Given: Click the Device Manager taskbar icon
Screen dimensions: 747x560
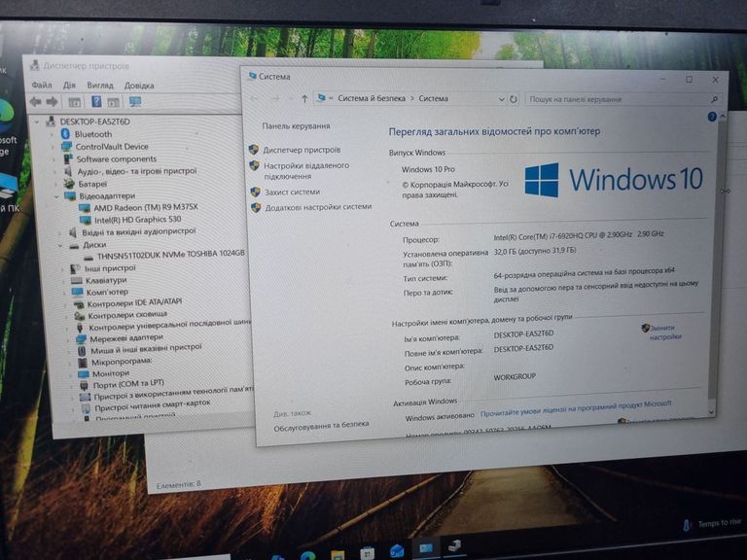Looking at the screenshot, I should coord(454,545).
